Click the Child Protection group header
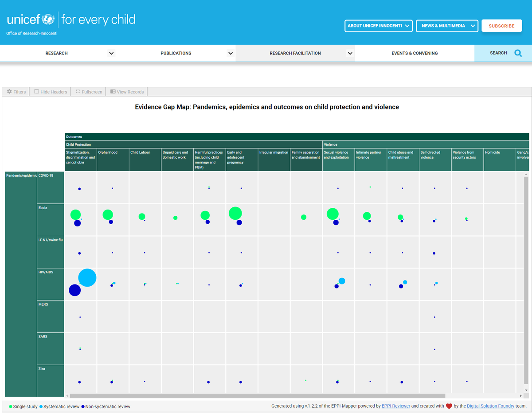 click(x=194, y=144)
